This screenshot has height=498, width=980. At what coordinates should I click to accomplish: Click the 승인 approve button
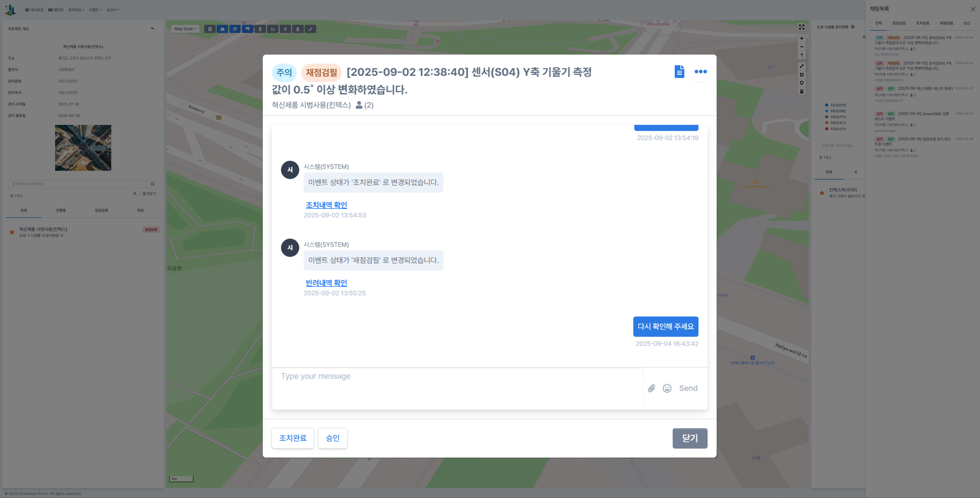pos(333,438)
